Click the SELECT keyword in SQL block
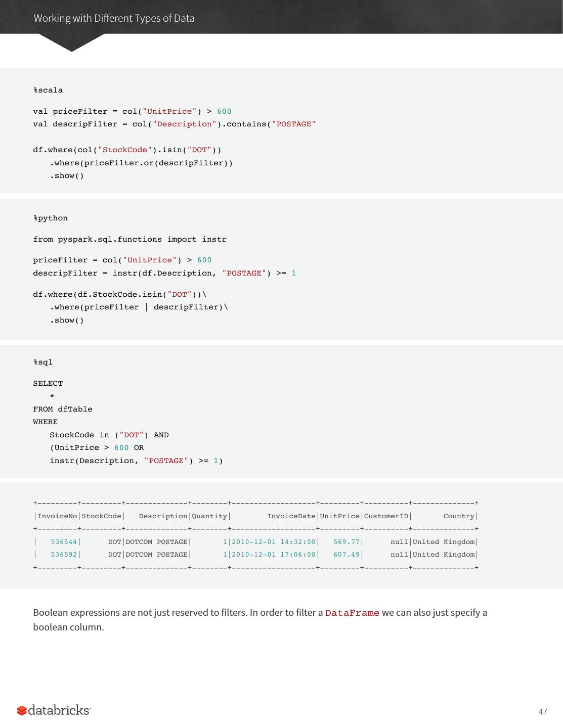 pyautogui.click(x=48, y=384)
